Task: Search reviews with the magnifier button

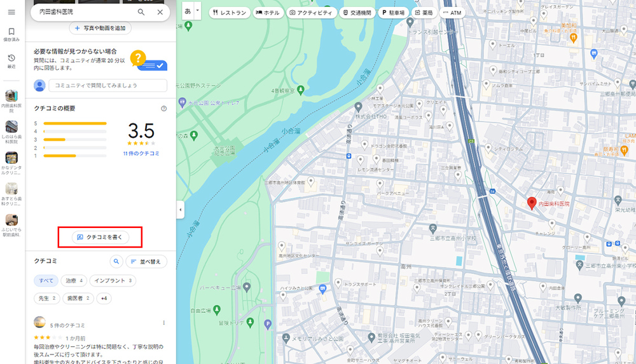Action: [116, 261]
